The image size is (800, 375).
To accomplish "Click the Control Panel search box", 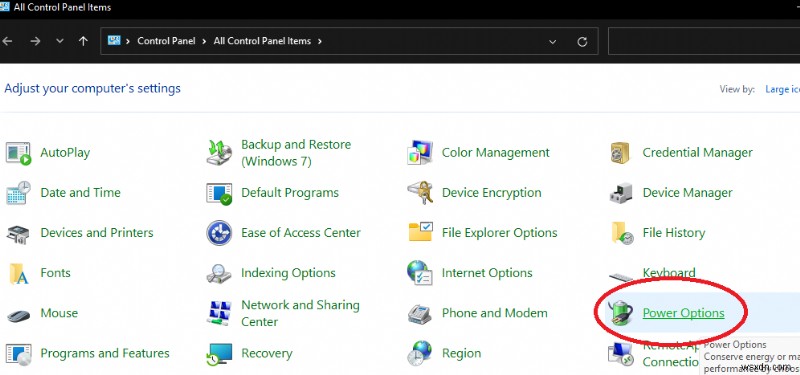I will 704,41.
